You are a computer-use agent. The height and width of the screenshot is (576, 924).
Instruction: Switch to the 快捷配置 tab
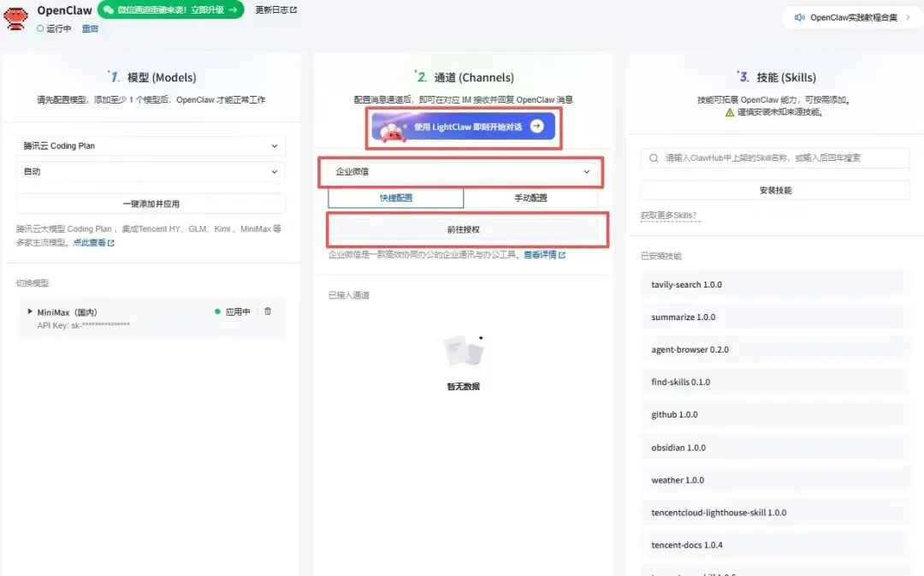pyautogui.click(x=396, y=198)
